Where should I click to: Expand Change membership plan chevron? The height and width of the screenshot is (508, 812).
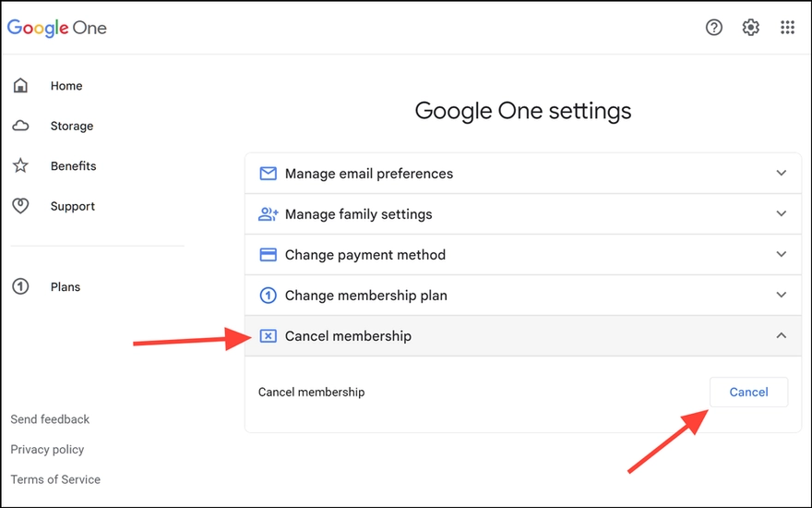click(x=782, y=296)
